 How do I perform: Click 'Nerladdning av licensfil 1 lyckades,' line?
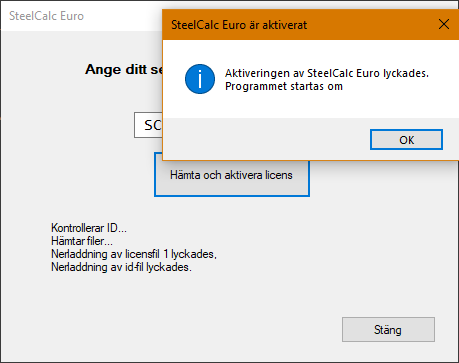(134, 254)
